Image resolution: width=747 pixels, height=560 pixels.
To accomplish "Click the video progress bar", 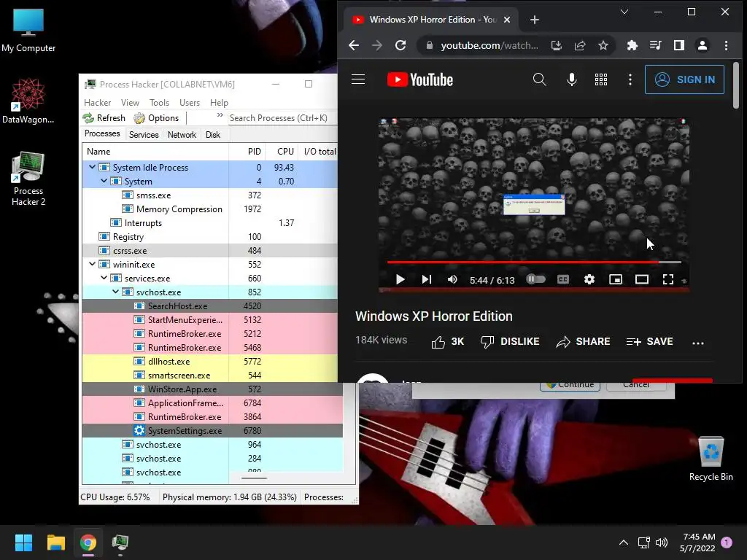I will pos(534,262).
